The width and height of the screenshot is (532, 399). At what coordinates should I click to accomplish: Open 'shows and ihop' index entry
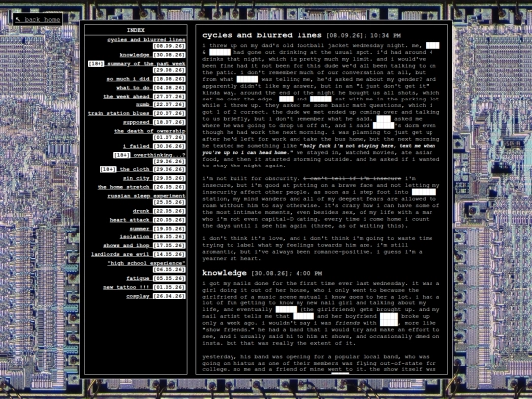126,246
